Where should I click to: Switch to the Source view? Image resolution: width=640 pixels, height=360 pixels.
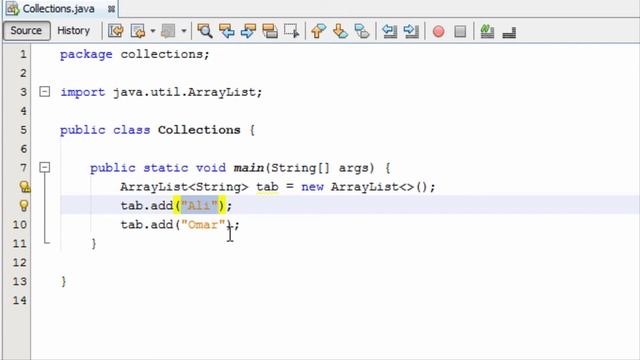tap(27, 31)
